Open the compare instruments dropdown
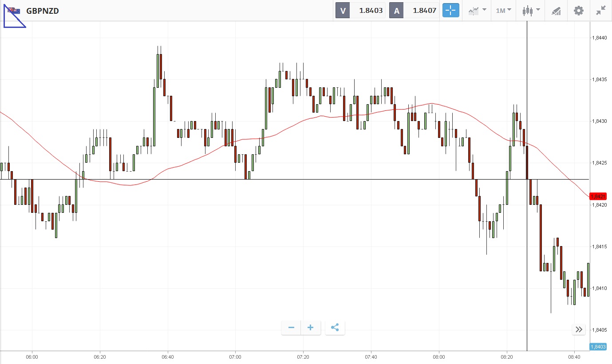This screenshot has height=364, width=612. 477,11
